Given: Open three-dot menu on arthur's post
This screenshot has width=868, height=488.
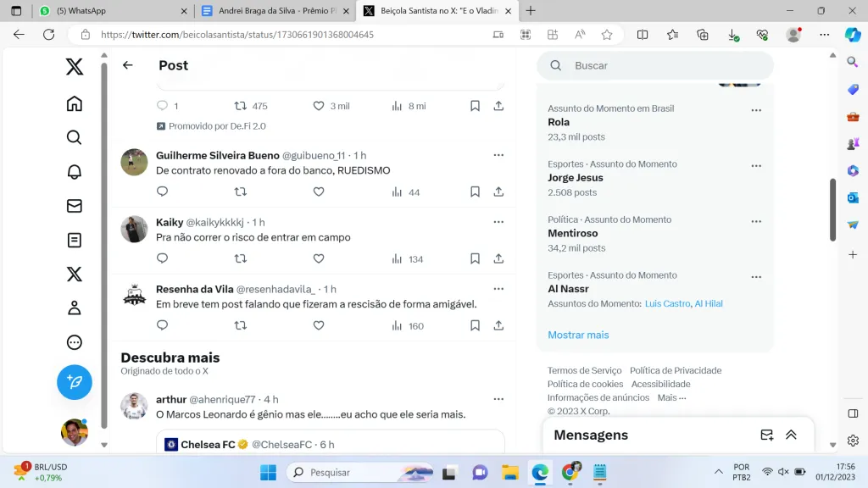Looking at the screenshot, I should pyautogui.click(x=498, y=399).
